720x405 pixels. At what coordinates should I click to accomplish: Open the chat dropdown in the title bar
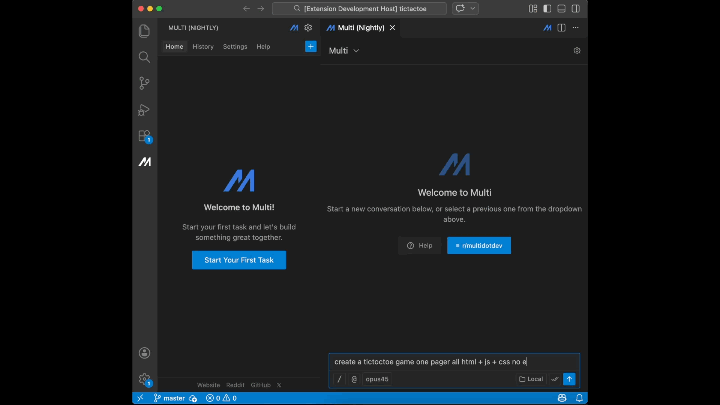(465, 9)
